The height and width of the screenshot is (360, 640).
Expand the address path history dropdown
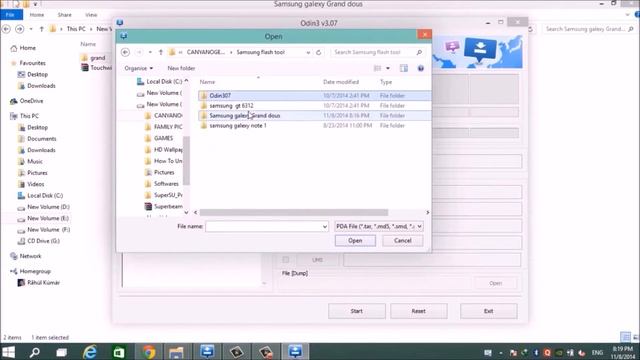coord(308,52)
